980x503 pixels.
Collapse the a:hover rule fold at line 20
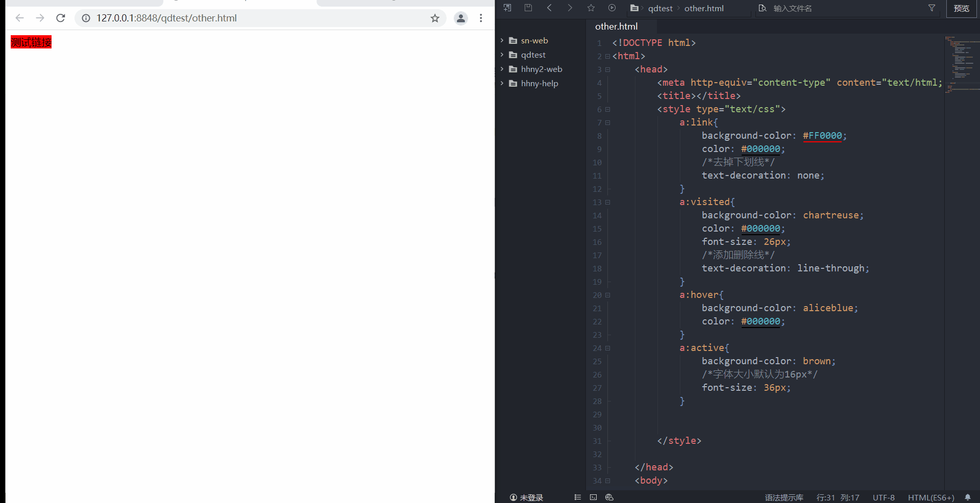[x=607, y=295]
